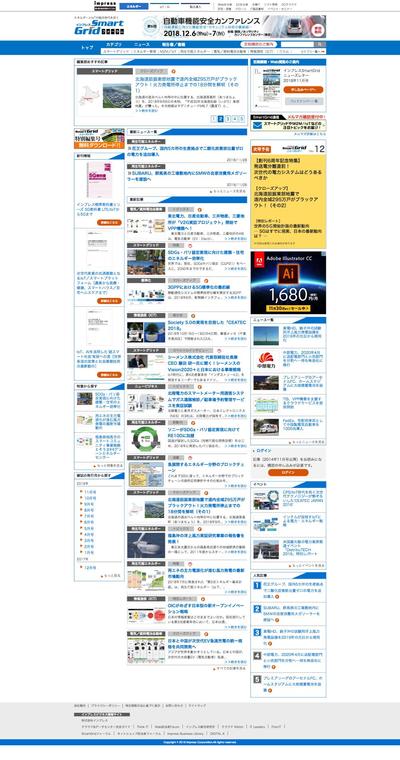
Task: Go to carousel page 5 in featured articles
Action: [x=242, y=118]
